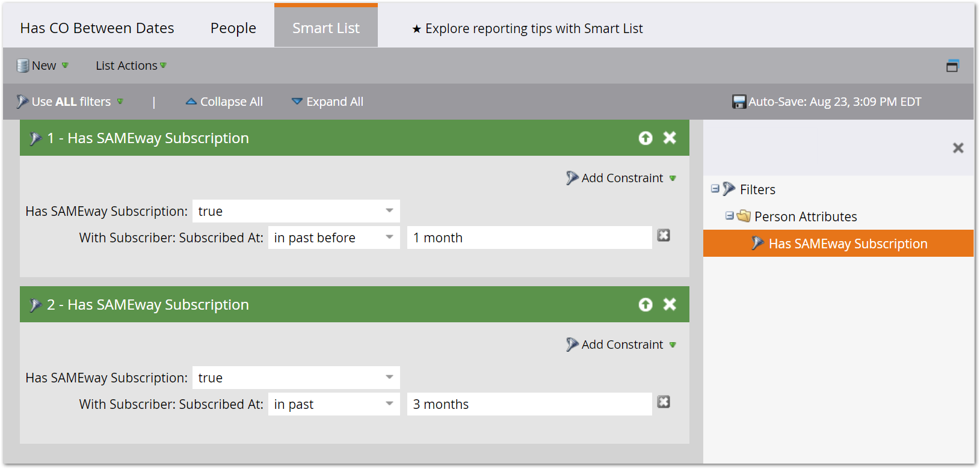
Task: Remove the 1 month Subscribed At constraint
Action: tap(664, 235)
